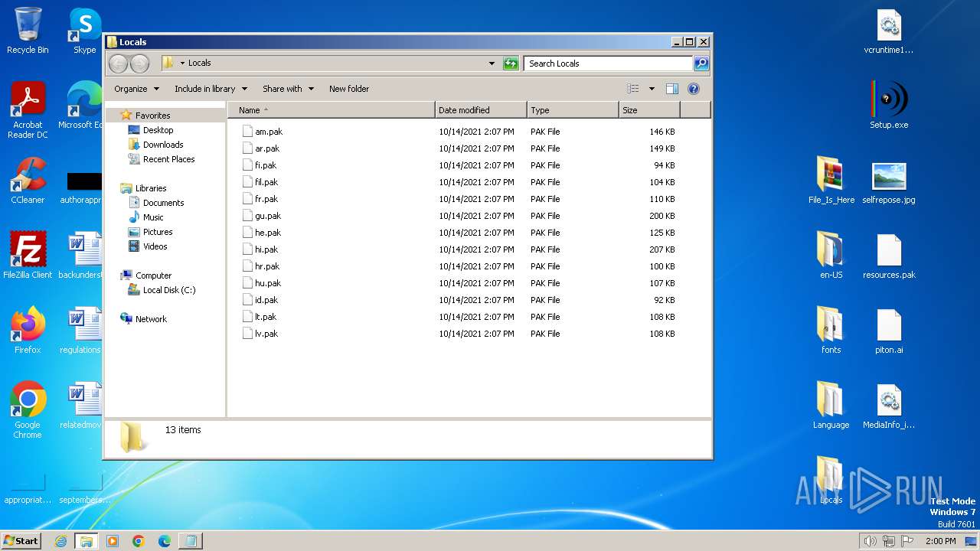Image resolution: width=980 pixels, height=551 pixels.
Task: Sort by the Date modified column header
Action: point(481,110)
